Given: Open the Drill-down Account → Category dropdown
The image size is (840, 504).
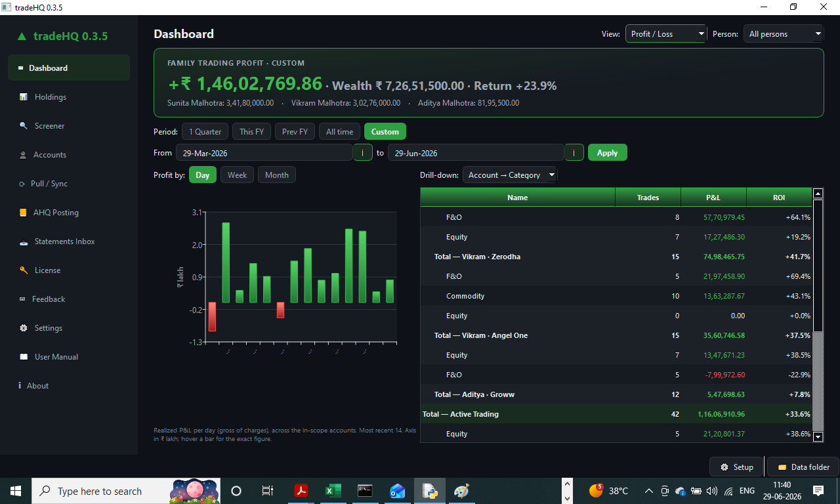Looking at the screenshot, I should pyautogui.click(x=510, y=175).
